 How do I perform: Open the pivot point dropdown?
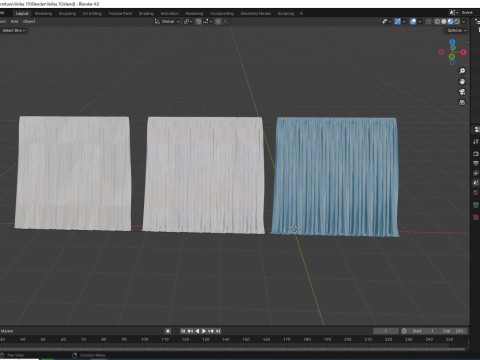click(188, 21)
